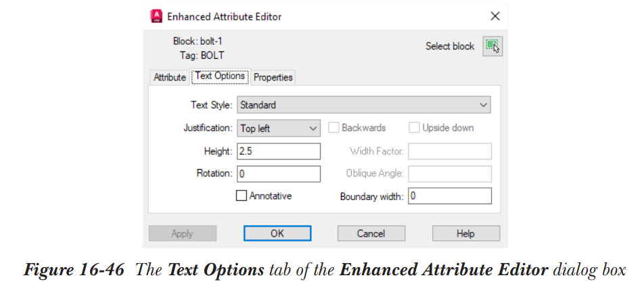Click the Block: bolt-1 text
Screen dimensions: 644x284
click(x=198, y=41)
